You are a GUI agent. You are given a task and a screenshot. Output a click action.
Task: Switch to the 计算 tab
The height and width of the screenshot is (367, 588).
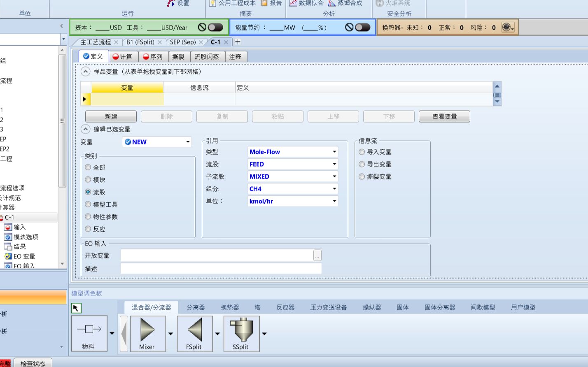122,57
